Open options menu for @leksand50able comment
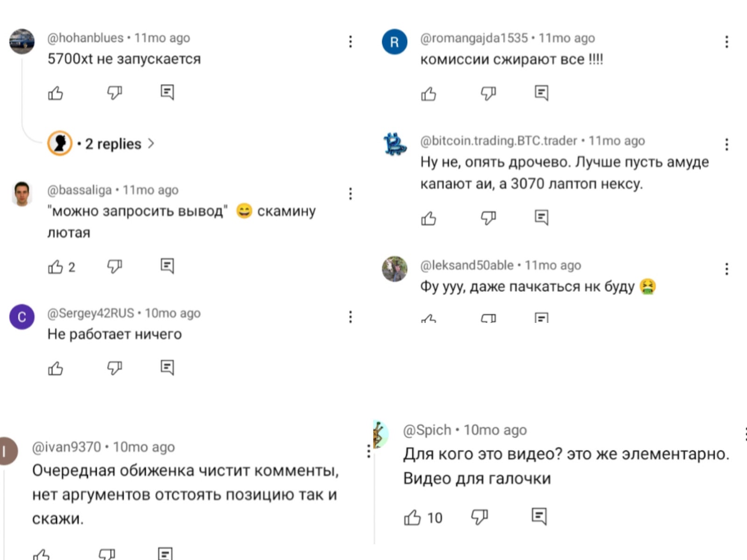747x560 pixels. pos(726,269)
